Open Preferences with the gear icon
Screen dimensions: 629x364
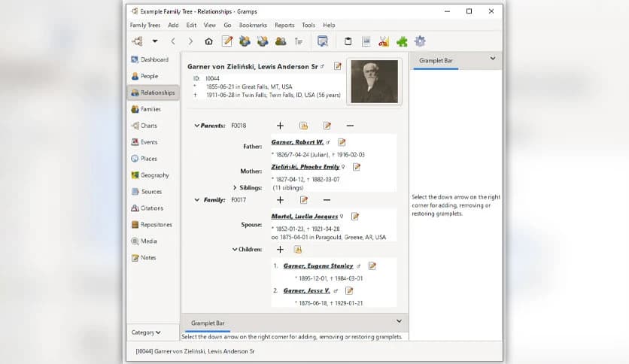point(420,41)
